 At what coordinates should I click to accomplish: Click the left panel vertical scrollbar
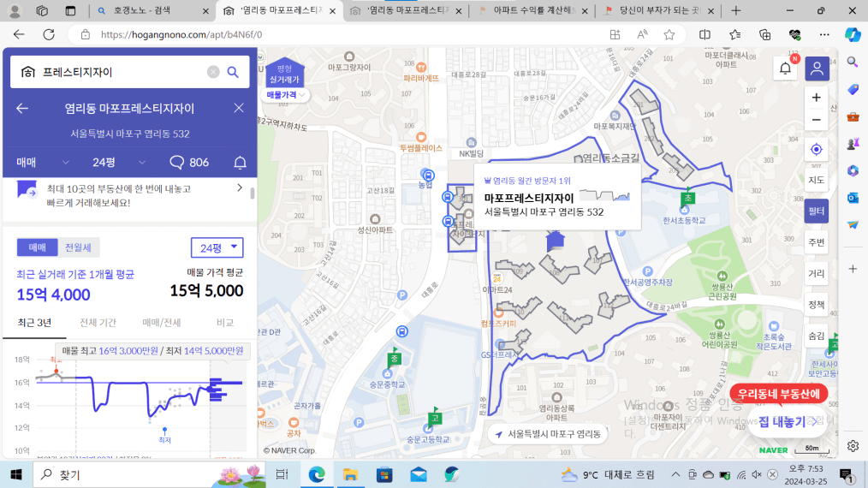253,193
